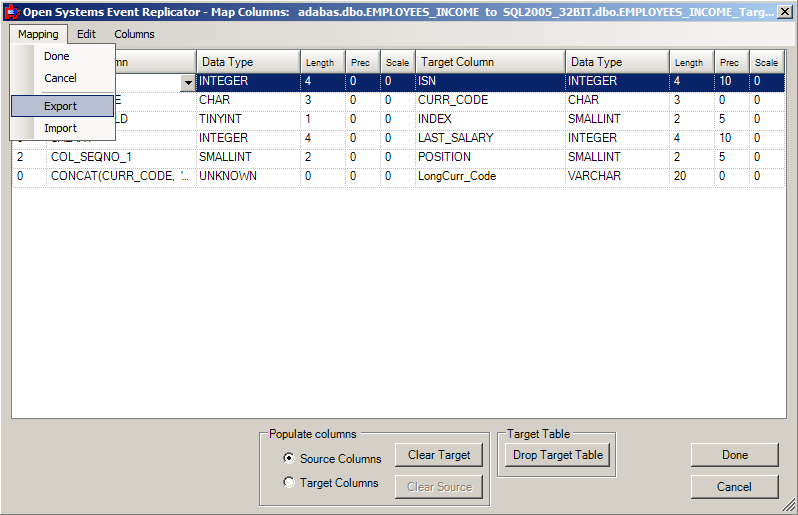The height and width of the screenshot is (515, 798).
Task: Close the Map Columns window
Action: point(785,12)
